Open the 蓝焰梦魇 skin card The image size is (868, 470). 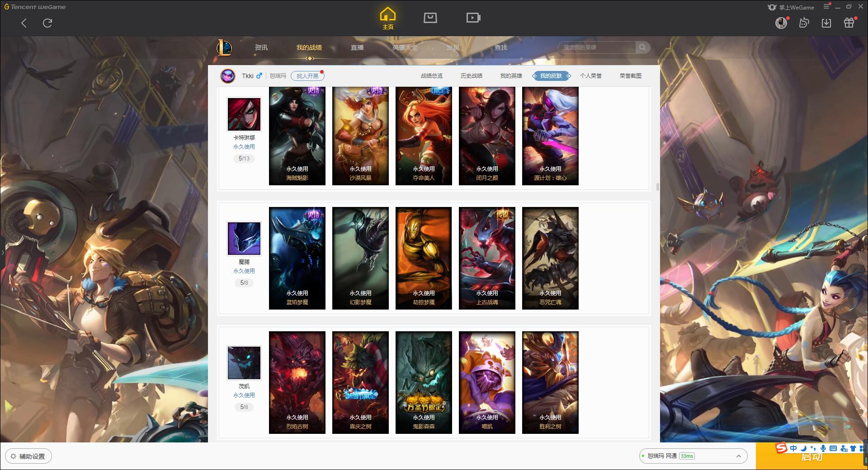click(x=297, y=258)
